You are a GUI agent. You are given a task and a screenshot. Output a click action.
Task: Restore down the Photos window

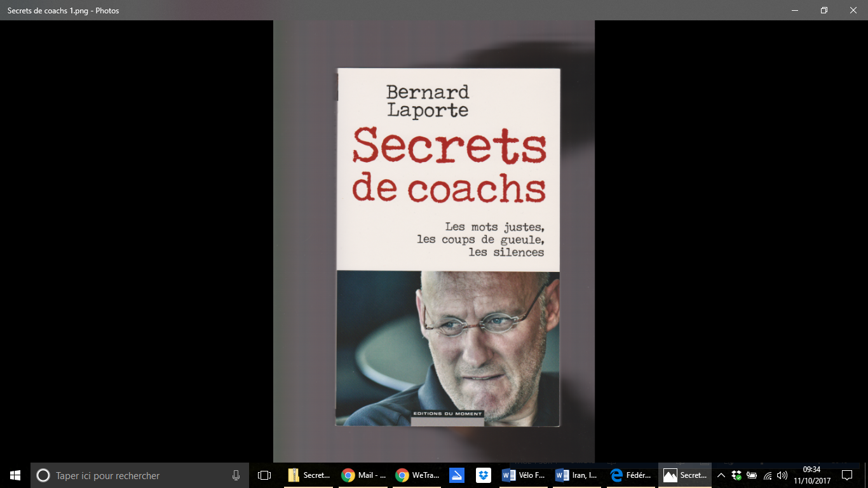coord(824,10)
